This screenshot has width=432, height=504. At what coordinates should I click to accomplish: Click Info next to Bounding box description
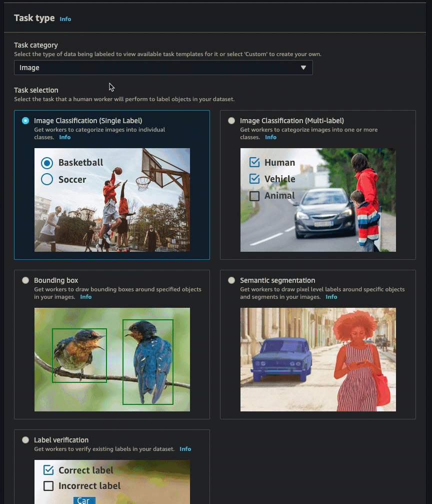pos(85,297)
